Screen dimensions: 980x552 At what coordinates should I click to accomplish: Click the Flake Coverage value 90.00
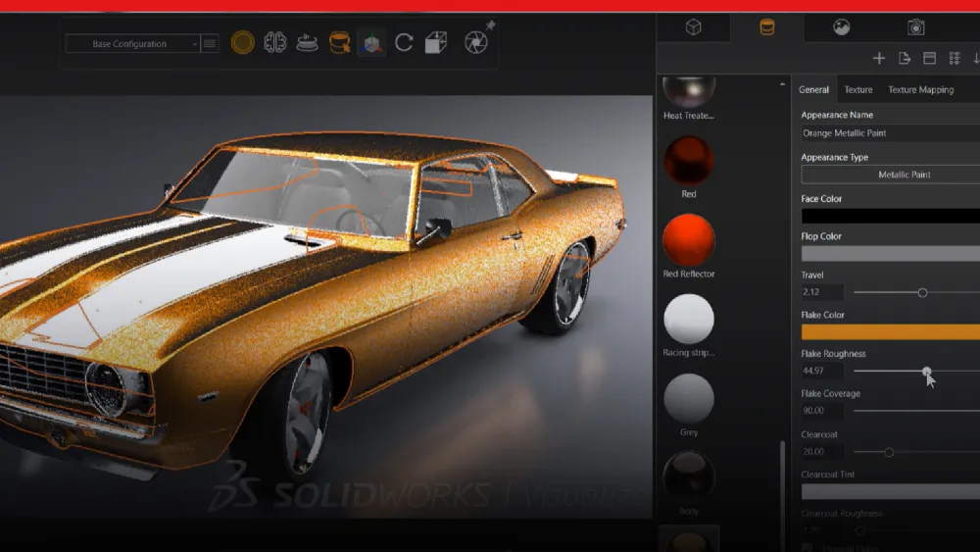pos(822,410)
